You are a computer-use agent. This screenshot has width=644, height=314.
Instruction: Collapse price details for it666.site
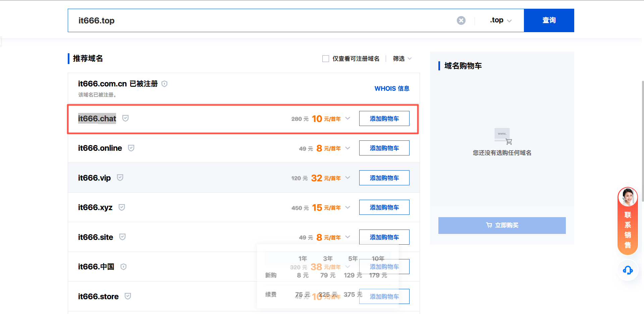point(348,237)
